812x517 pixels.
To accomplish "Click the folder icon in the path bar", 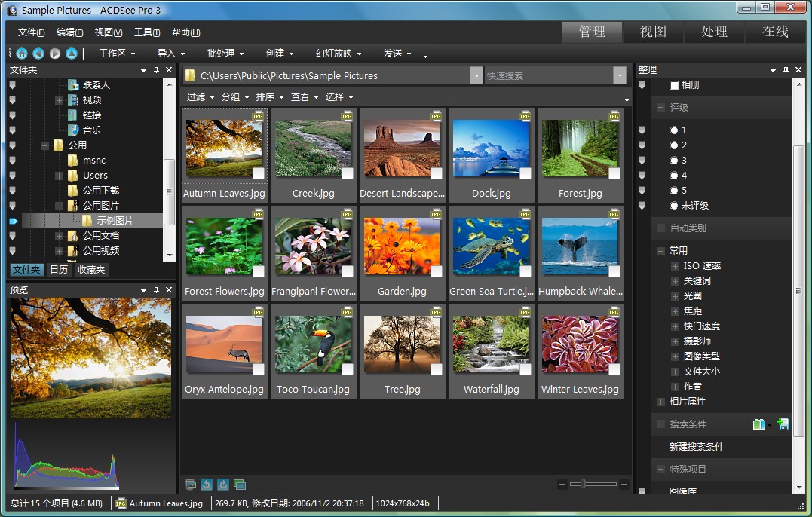I will (191, 75).
